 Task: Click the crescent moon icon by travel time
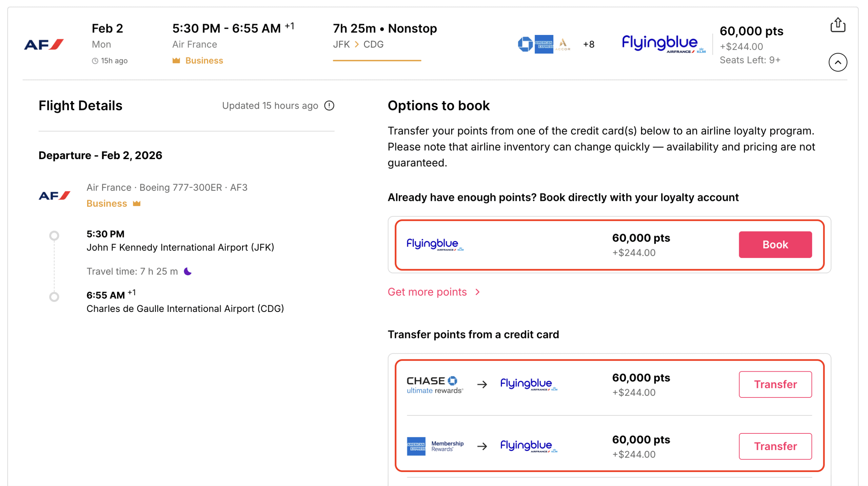(188, 271)
